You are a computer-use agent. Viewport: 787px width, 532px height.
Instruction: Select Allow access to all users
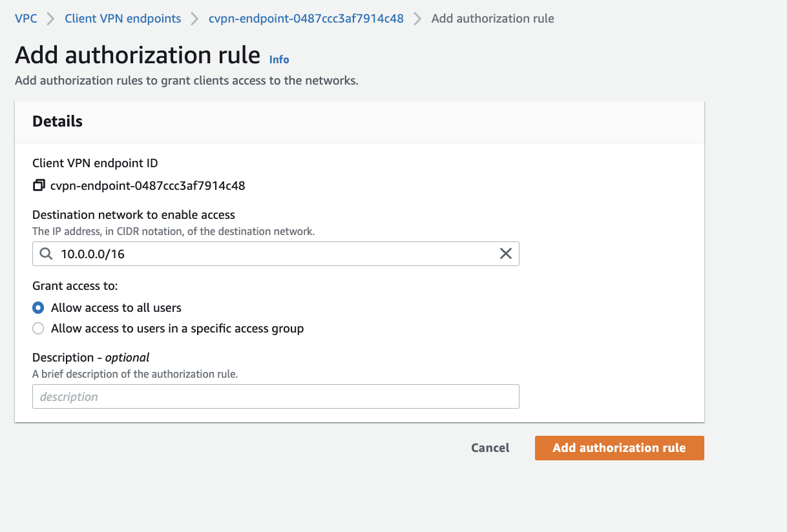38,308
